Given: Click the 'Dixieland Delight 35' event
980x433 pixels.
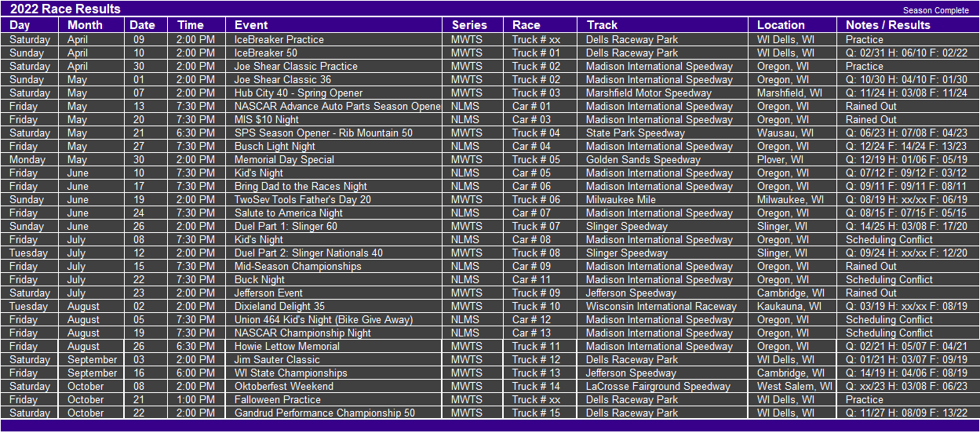Looking at the screenshot, I should (279, 306).
